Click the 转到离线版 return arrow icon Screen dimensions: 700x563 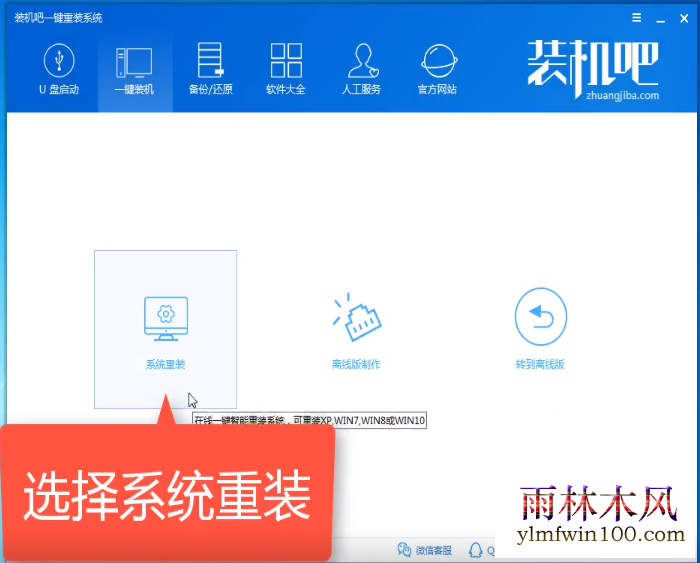(x=541, y=317)
